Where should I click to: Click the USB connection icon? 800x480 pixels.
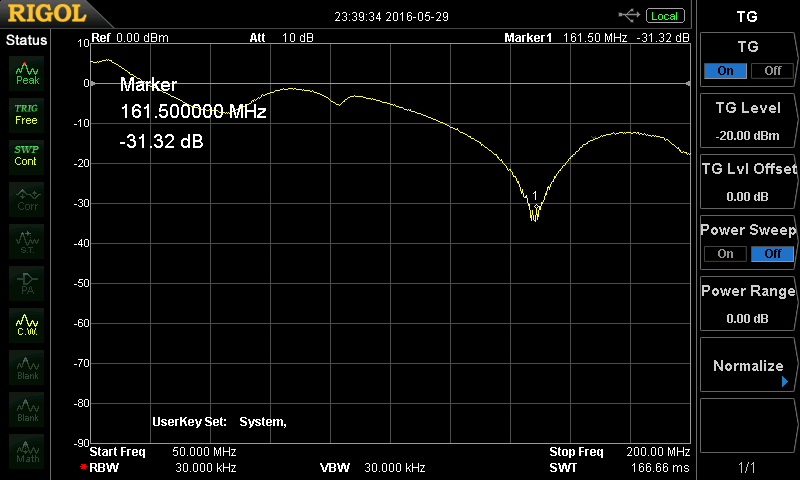coord(630,15)
